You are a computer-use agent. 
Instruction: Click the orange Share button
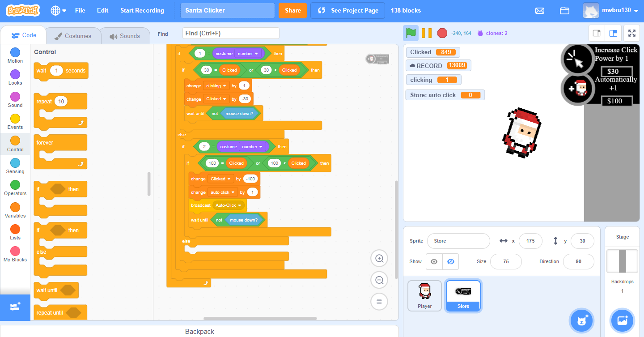pos(293,10)
